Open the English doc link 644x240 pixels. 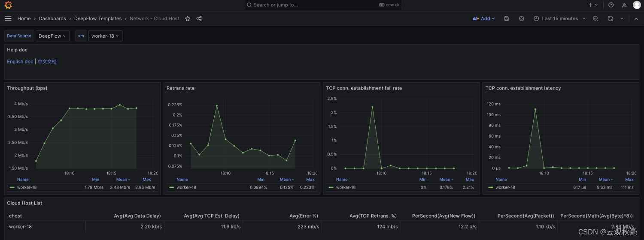(20, 62)
